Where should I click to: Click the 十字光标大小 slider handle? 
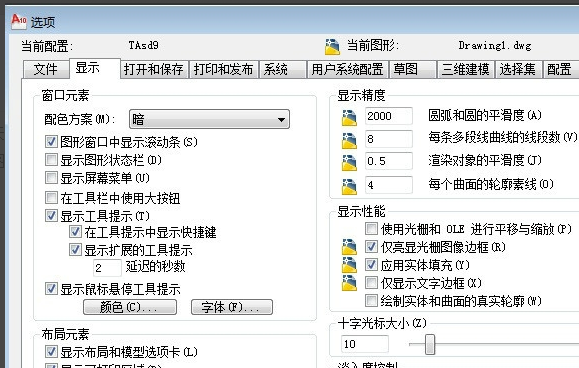click(430, 344)
